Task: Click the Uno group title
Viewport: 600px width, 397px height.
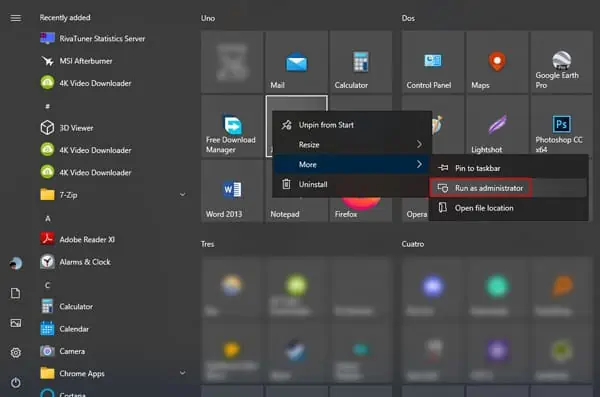Action: [208, 18]
